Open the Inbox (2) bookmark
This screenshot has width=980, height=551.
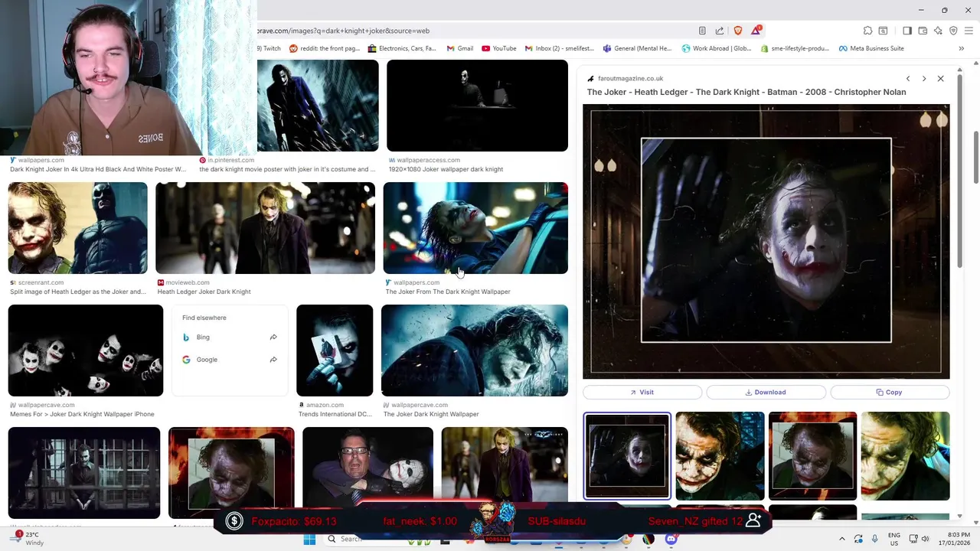tap(560, 48)
